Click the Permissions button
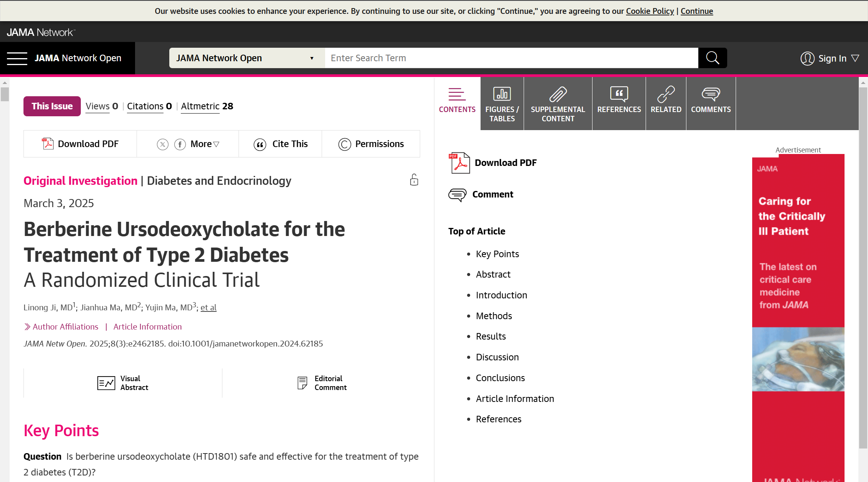Viewport: 868px width, 482px height. (371, 144)
